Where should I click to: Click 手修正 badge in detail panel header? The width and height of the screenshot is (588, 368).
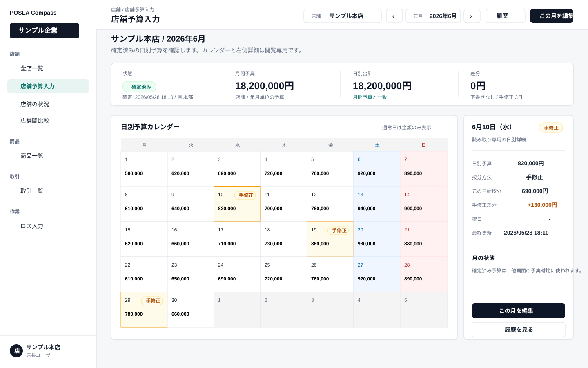point(551,128)
